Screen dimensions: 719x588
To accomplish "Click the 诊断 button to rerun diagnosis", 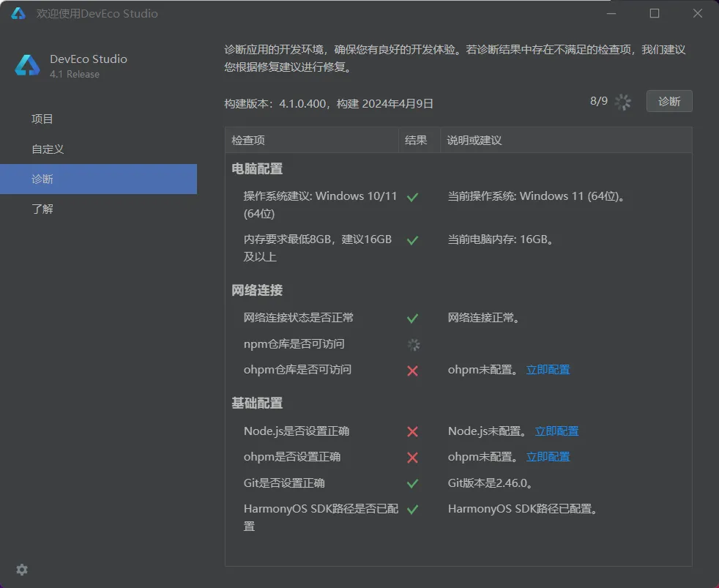I will (669, 101).
